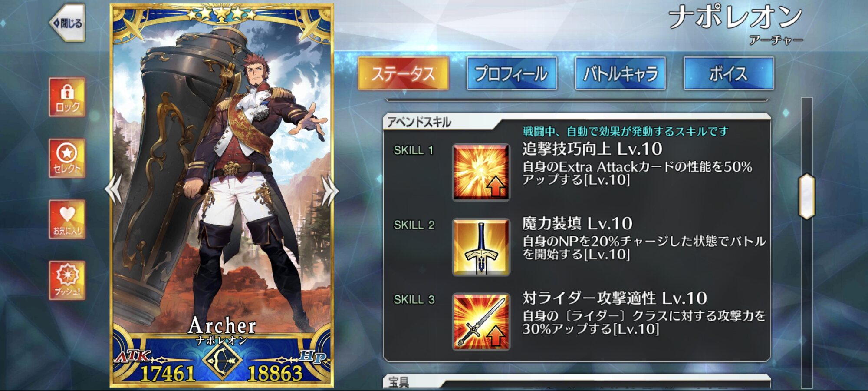This screenshot has height=391, width=868.
Task: Switch to the バトルキャラ tab
Action: (620, 73)
